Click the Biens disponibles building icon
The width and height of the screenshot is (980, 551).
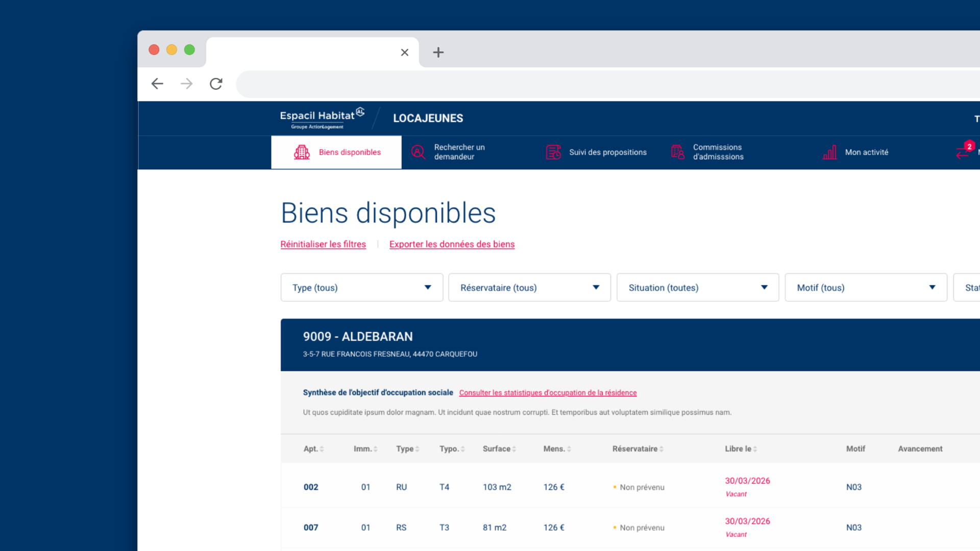(302, 152)
